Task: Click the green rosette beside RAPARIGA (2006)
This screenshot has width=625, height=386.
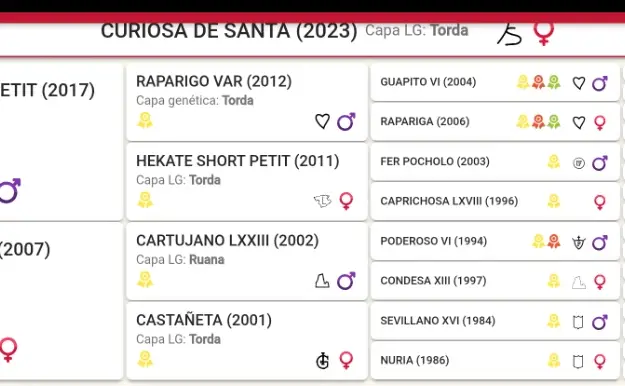Action: point(554,122)
